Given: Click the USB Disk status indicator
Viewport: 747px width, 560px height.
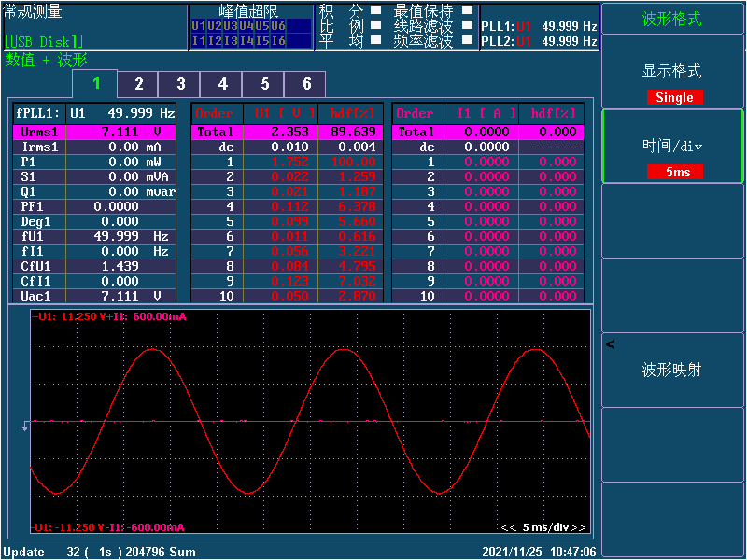Looking at the screenshot, I should click(44, 41).
